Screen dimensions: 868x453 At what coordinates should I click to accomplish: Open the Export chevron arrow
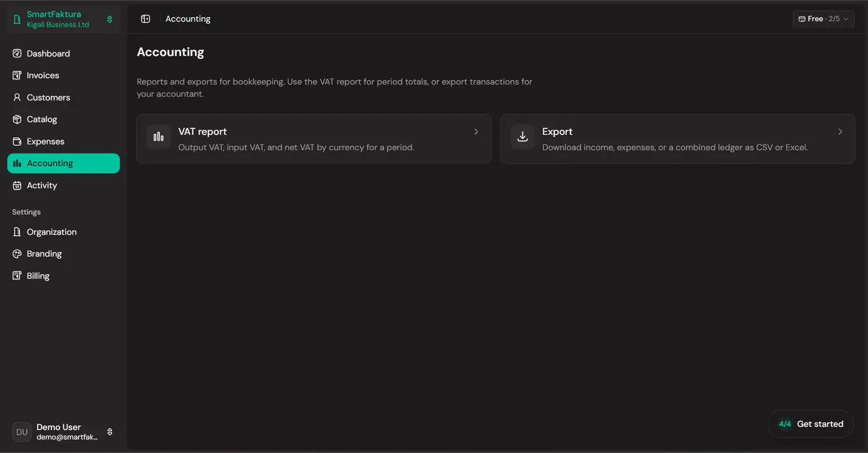(x=840, y=132)
